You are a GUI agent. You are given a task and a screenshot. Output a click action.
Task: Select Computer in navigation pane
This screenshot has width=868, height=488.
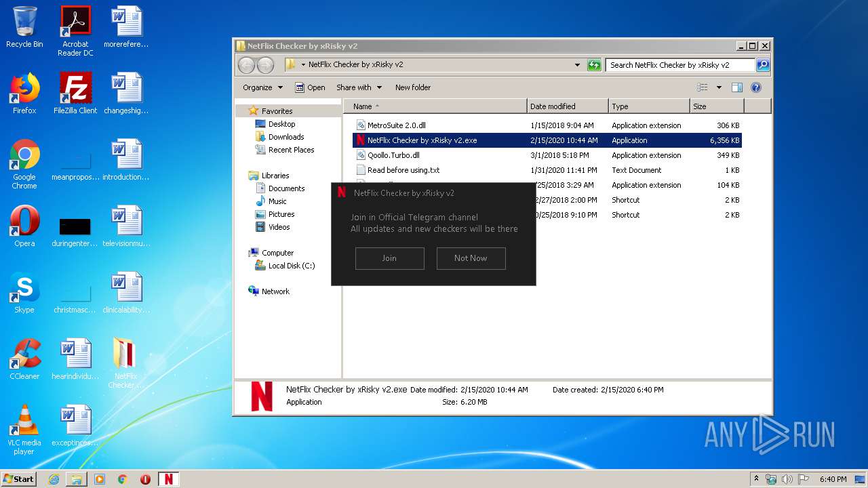tap(271, 253)
